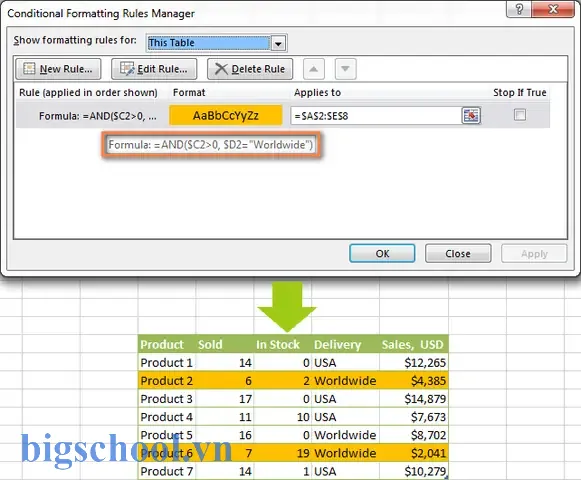The height and width of the screenshot is (480, 581).
Task: Select Worldwide delivery cell in Product 5 row
Action: [345, 435]
